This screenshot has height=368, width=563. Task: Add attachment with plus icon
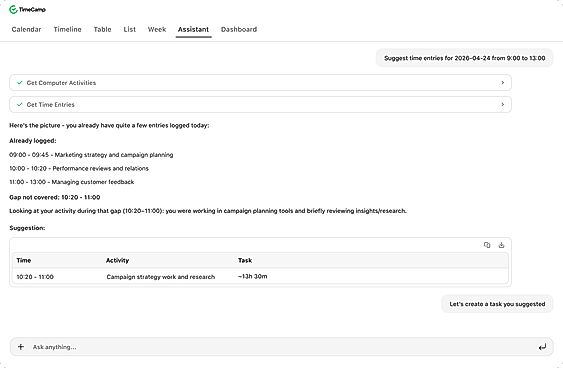point(21,347)
